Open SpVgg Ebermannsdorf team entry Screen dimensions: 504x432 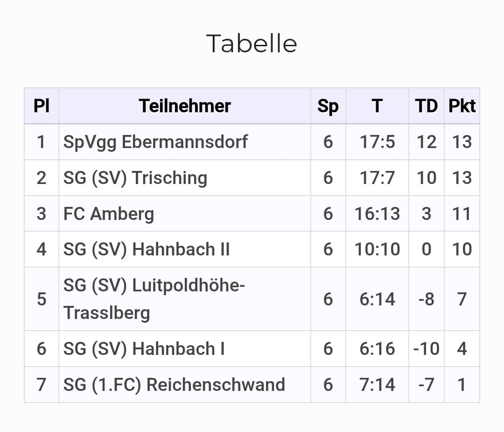pyautogui.click(x=155, y=142)
